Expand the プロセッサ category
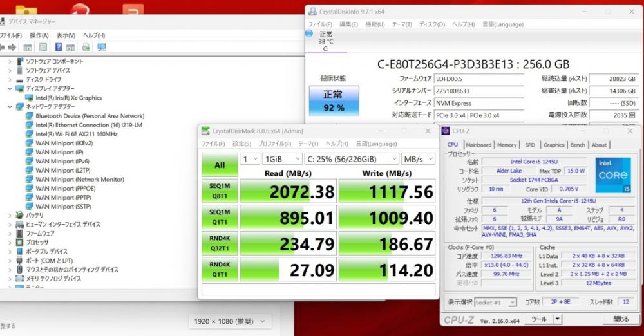Viewport: 644px width, 336px height. point(10,243)
